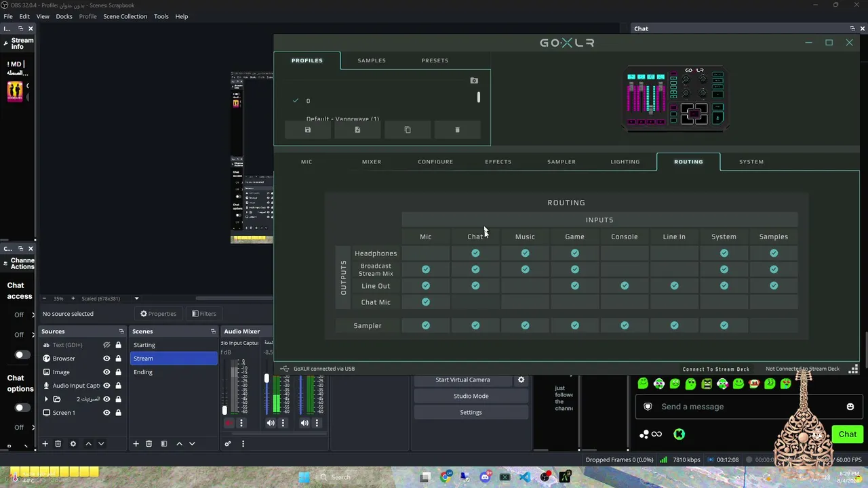868x488 pixels.
Task: Click the save-as-new profile icon
Action: coord(357,130)
